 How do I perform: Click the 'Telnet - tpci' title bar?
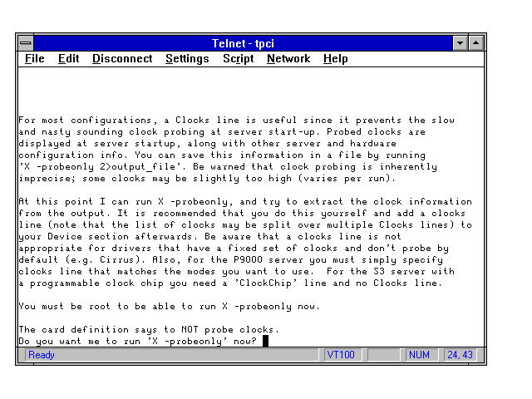tap(241, 42)
